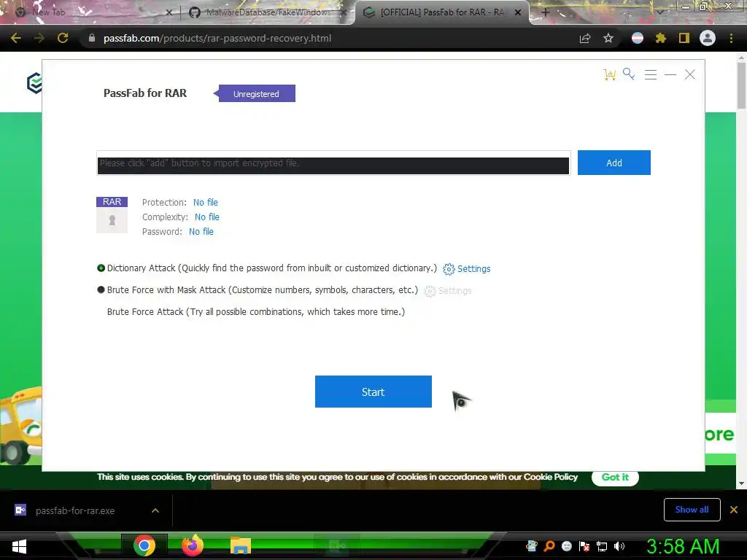Go forward in Chrome browser
Screen dimensions: 747x560
tap(39, 38)
